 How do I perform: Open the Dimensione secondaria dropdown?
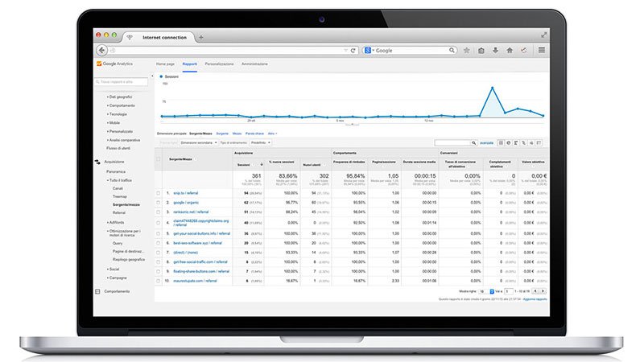point(199,142)
